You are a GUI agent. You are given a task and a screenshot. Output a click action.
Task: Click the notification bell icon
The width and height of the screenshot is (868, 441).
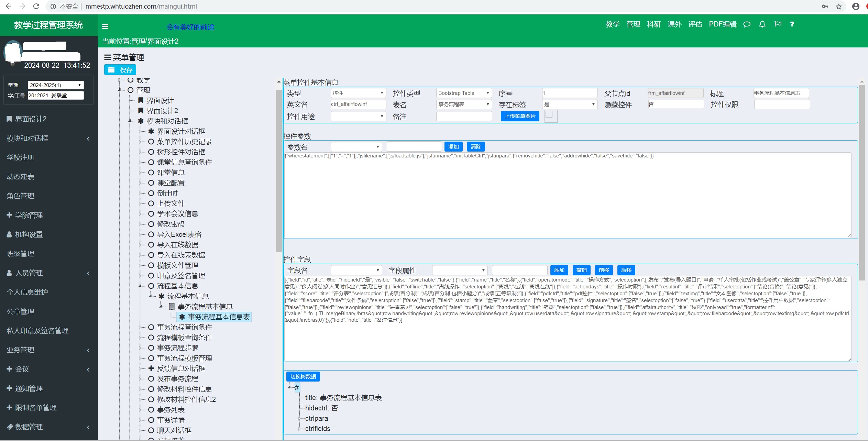[x=762, y=24]
